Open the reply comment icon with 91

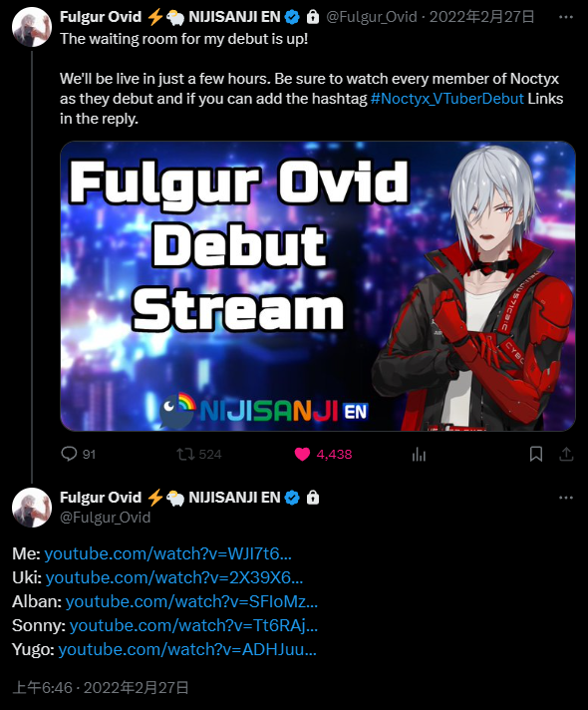pyautogui.click(x=69, y=454)
